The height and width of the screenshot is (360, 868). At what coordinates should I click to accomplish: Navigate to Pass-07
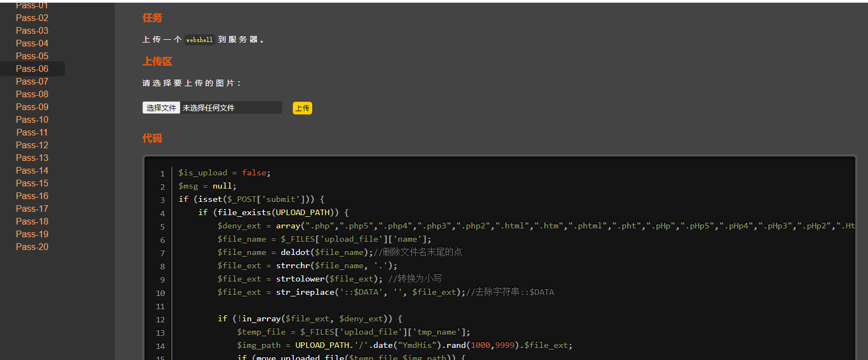pos(32,81)
